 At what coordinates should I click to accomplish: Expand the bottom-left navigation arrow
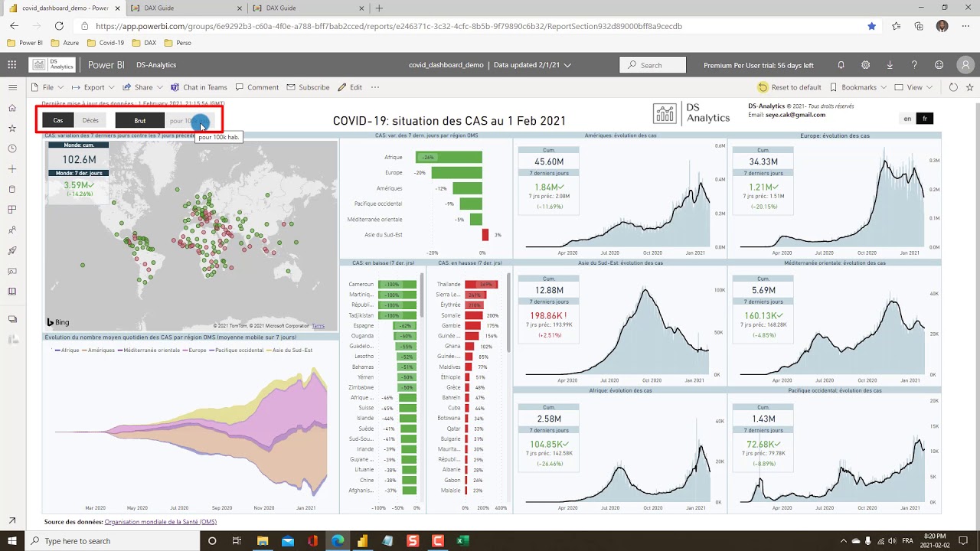[x=12, y=520]
